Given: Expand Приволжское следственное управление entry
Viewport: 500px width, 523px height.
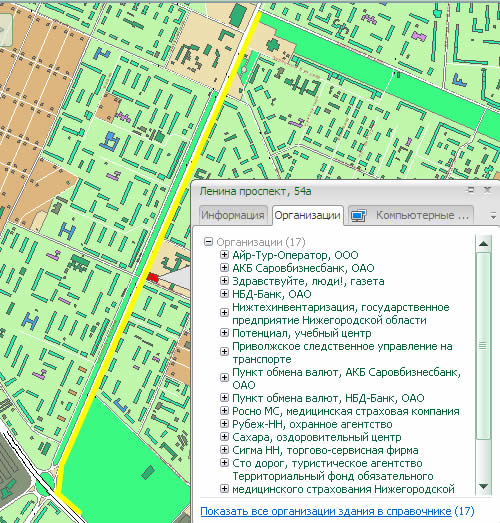Looking at the screenshot, I should [x=224, y=352].
